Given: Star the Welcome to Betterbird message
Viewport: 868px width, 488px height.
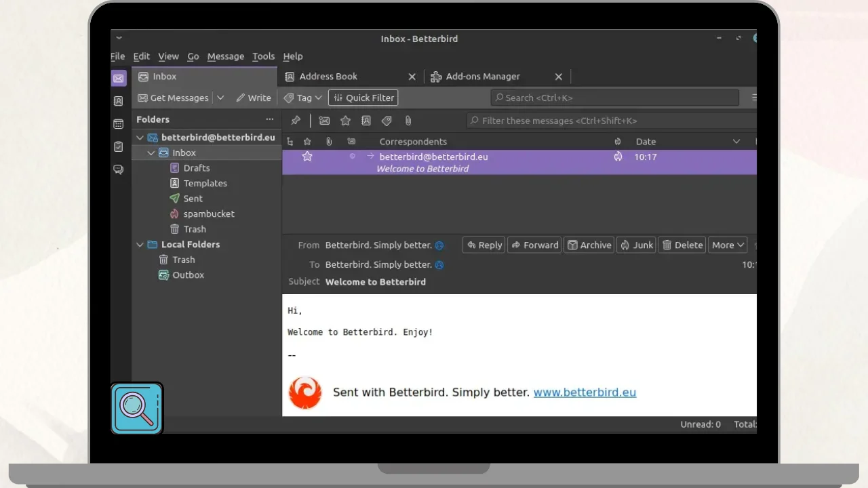Looking at the screenshot, I should coord(307,157).
